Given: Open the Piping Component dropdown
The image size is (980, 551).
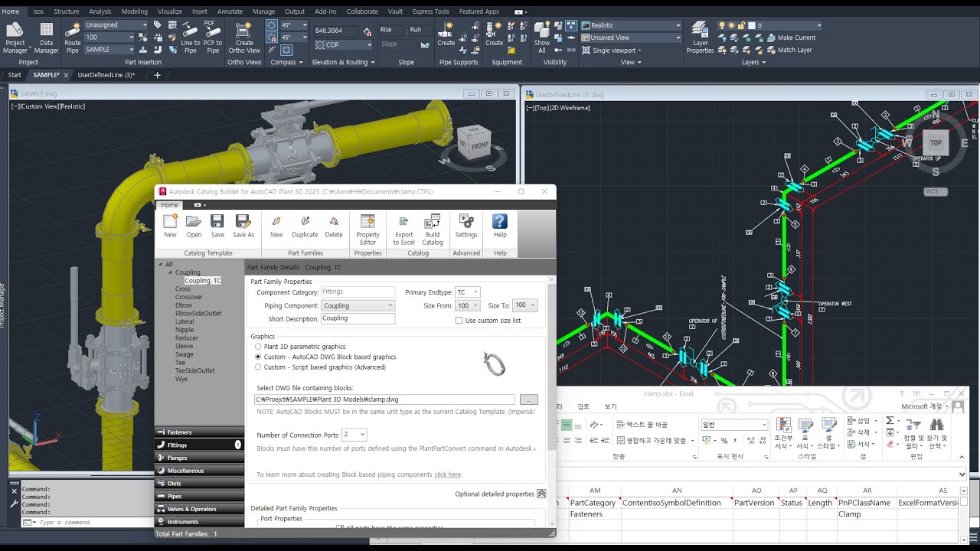Looking at the screenshot, I should pyautogui.click(x=358, y=305).
